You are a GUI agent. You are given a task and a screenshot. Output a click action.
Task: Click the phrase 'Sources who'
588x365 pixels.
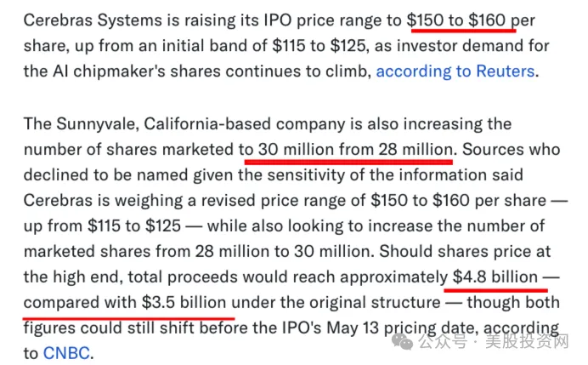(x=512, y=150)
